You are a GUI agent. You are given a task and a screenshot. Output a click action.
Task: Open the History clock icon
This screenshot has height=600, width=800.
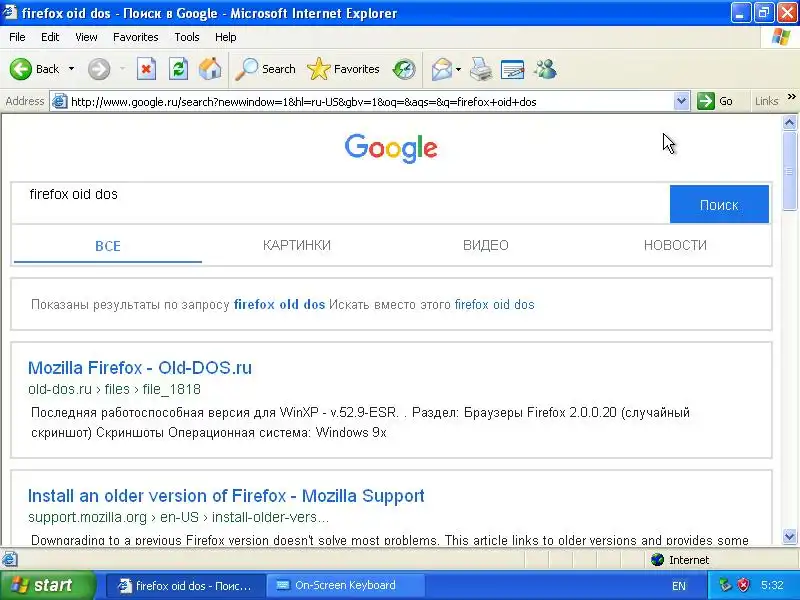[x=404, y=69]
